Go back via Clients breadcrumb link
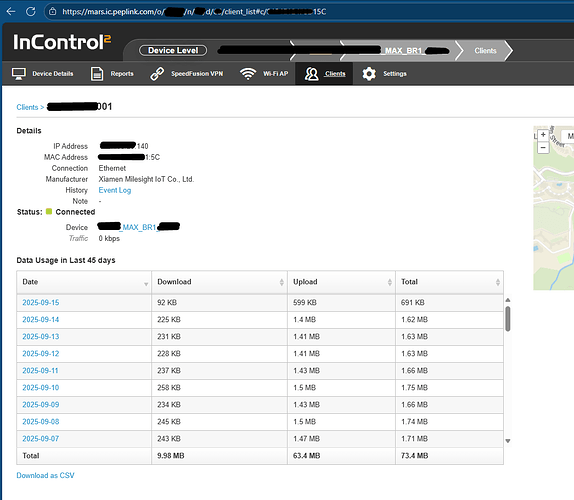Viewport: 574px width, 500px height. (x=27, y=107)
